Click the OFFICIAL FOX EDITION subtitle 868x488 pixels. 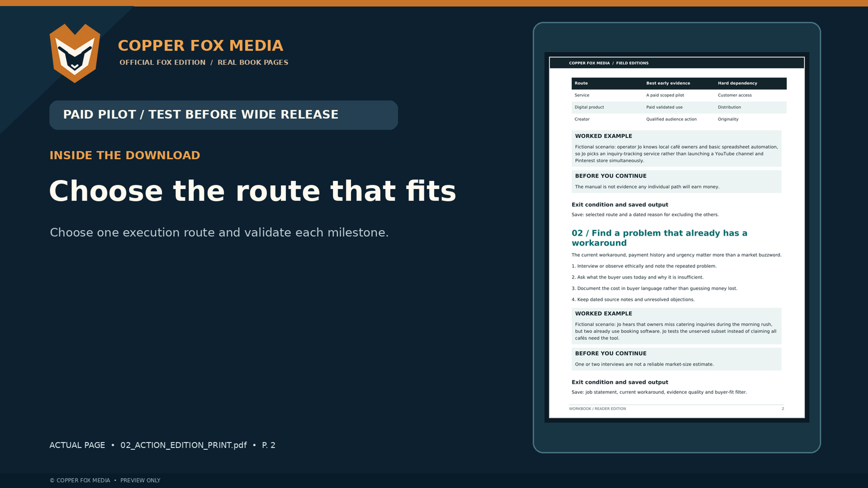pyautogui.click(x=162, y=62)
